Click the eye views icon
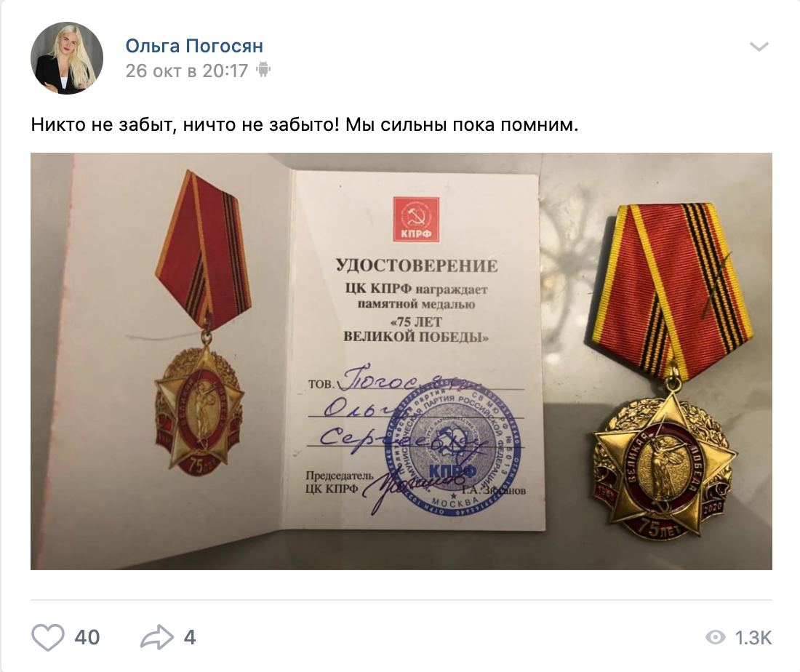800x672 pixels. (x=716, y=637)
